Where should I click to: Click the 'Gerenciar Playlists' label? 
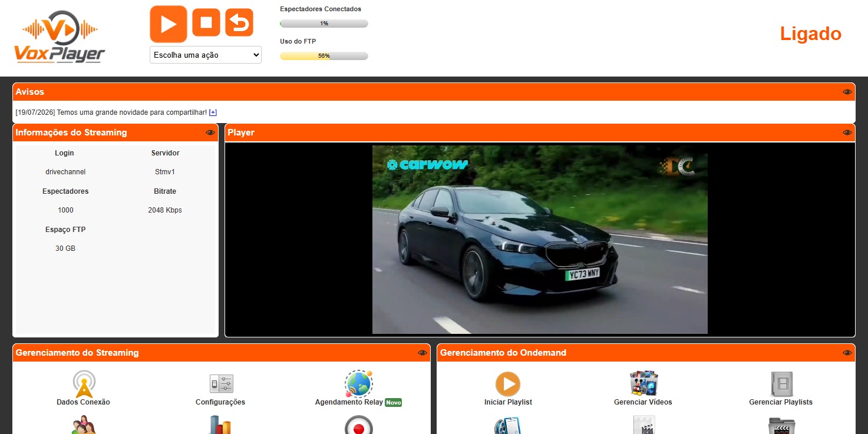point(781,402)
